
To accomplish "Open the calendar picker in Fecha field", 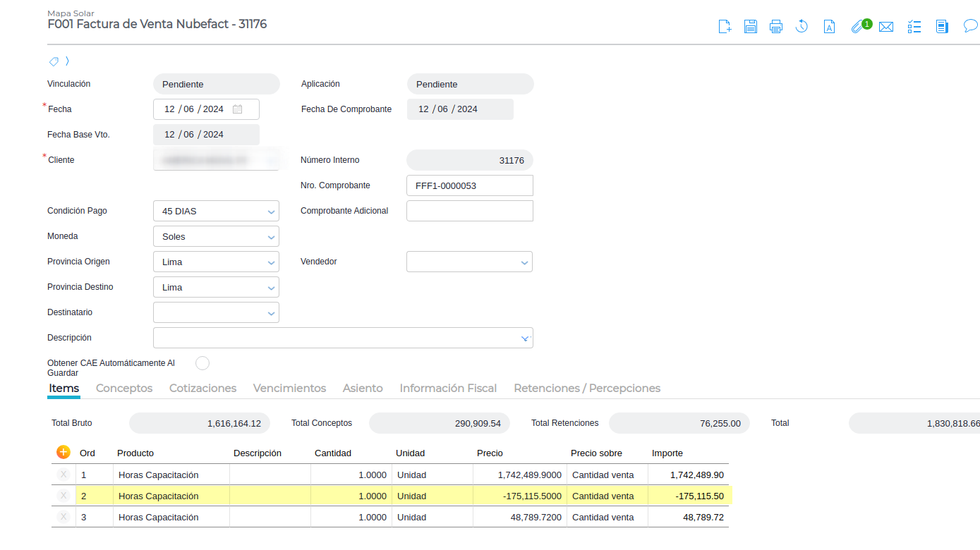I will [238, 109].
